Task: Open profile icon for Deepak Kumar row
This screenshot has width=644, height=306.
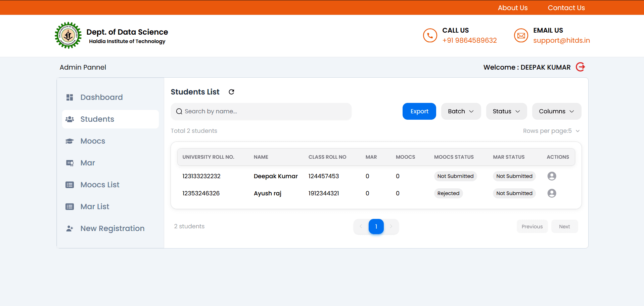Action: 552,176
